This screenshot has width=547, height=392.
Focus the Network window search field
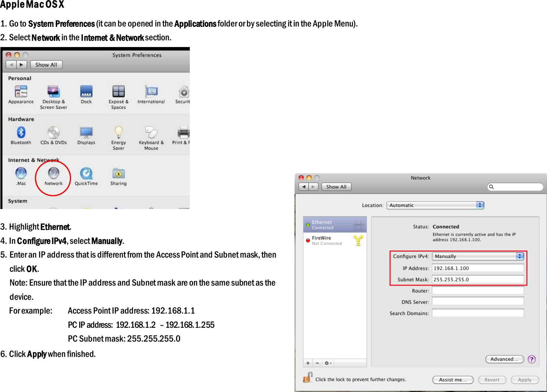pyautogui.click(x=515, y=187)
